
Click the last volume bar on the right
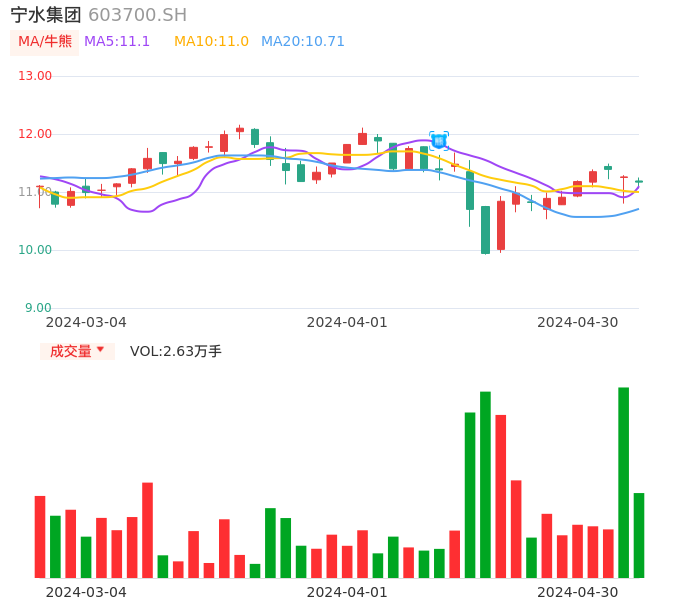tap(638, 535)
